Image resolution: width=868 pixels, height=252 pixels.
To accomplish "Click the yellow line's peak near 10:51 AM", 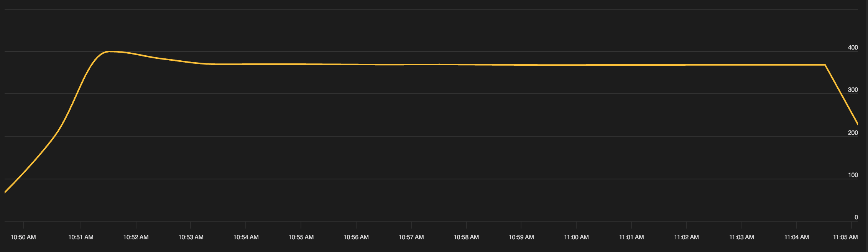I will tap(110, 51).
